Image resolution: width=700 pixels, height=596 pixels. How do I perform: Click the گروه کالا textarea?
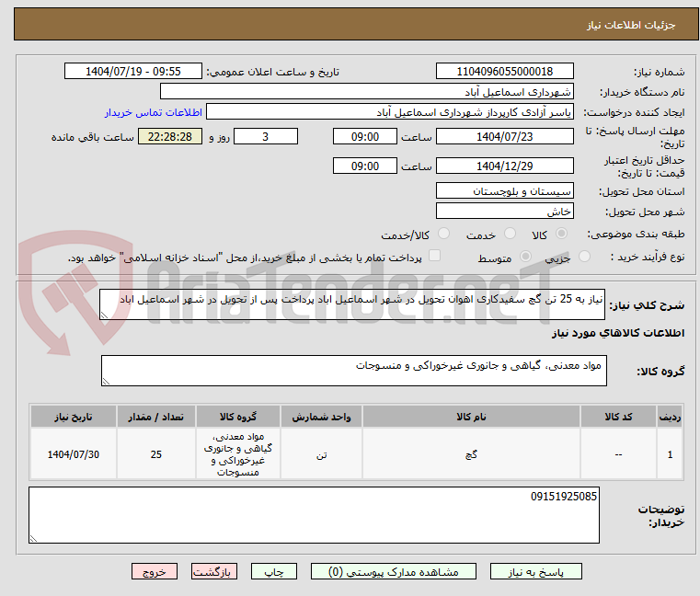click(x=354, y=371)
